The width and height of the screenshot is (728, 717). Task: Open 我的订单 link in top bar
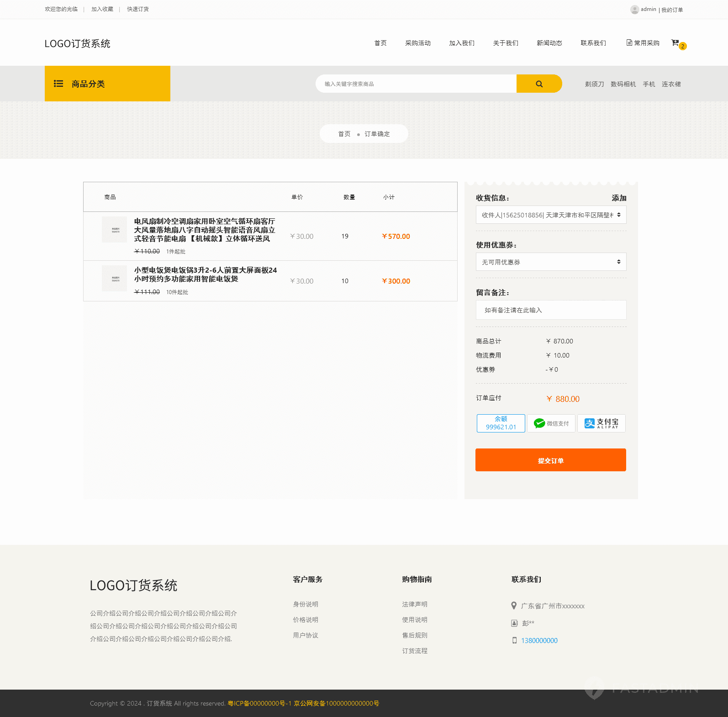(672, 10)
